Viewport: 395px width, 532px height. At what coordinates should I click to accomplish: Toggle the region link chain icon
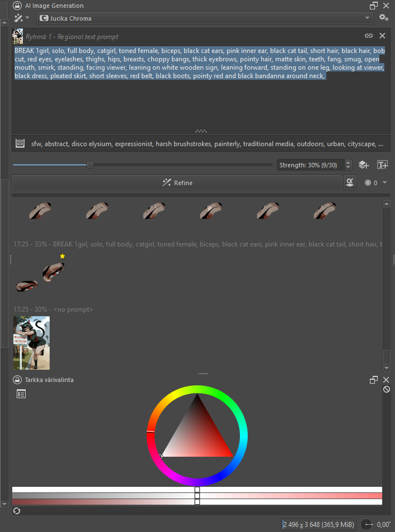click(x=369, y=36)
